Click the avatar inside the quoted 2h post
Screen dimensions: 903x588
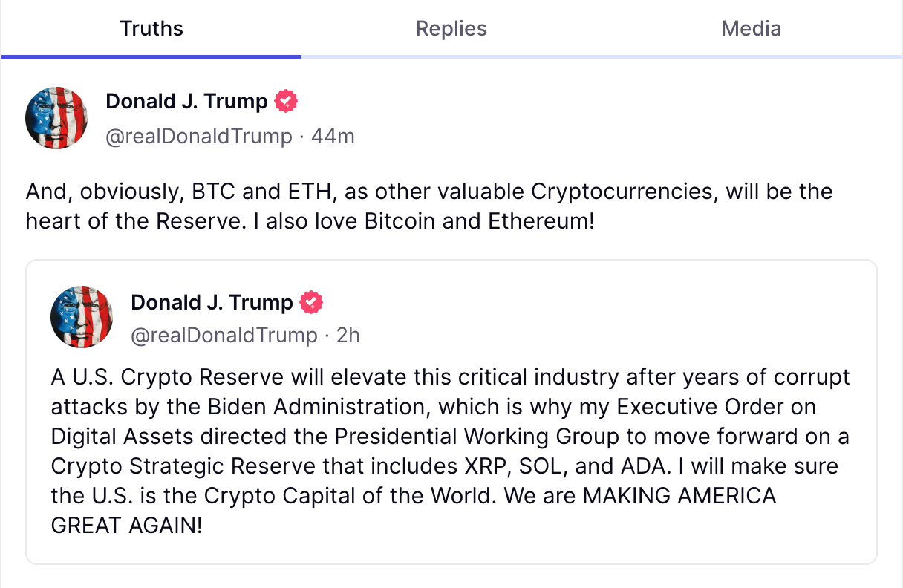pos(82,317)
